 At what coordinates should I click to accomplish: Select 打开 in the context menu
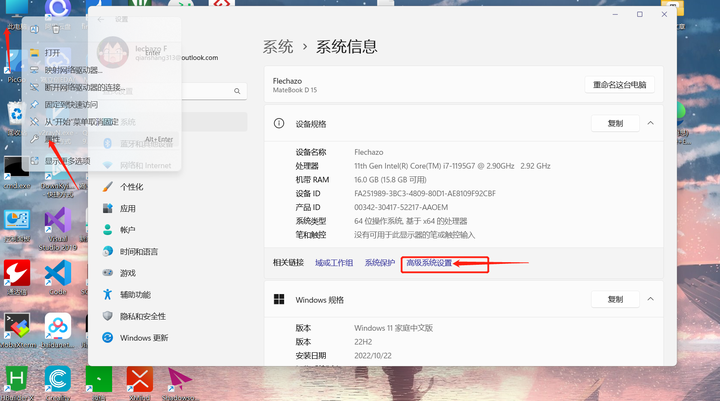tap(52, 53)
